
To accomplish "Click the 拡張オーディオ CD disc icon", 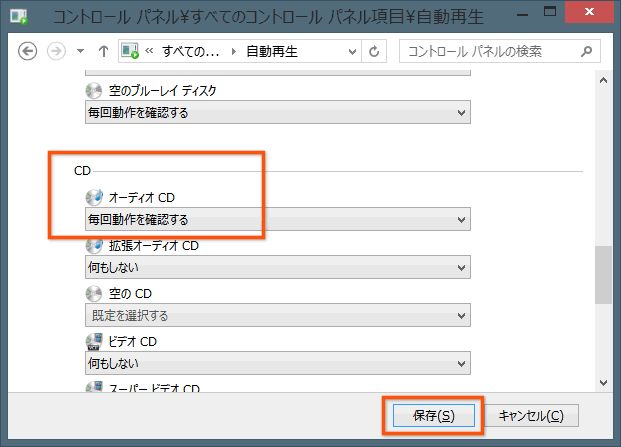I will tap(94, 245).
